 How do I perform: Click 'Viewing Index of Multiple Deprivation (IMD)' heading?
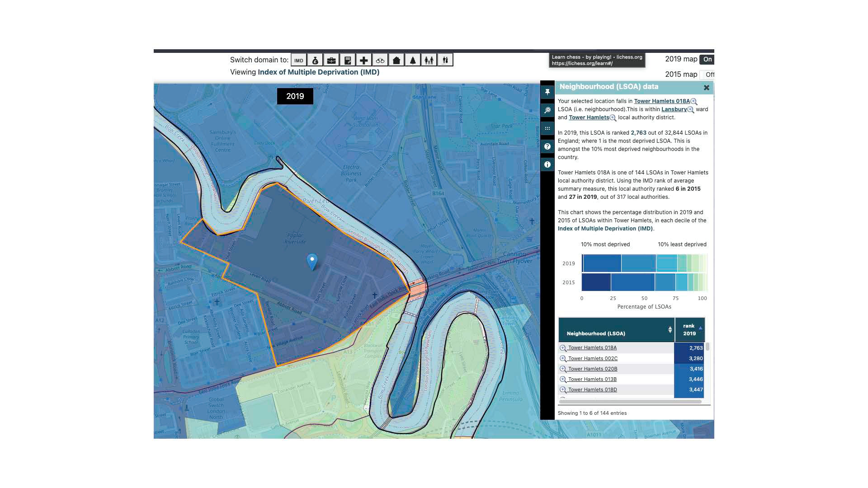click(305, 72)
